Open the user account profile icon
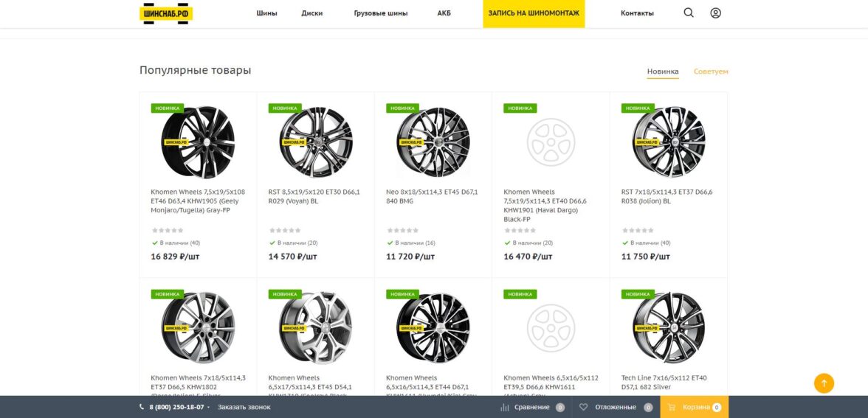 [715, 13]
